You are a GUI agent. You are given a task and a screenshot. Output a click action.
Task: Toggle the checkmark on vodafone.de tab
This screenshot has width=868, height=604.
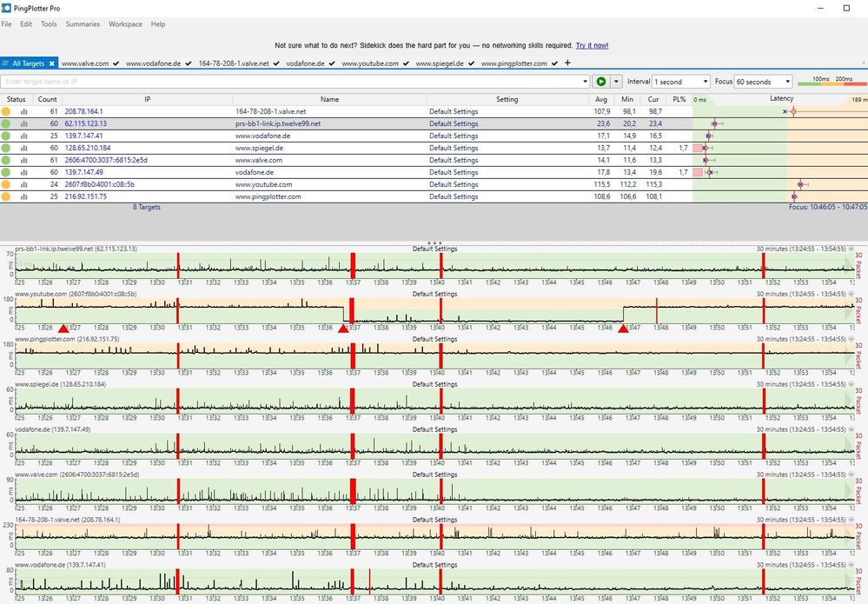332,63
